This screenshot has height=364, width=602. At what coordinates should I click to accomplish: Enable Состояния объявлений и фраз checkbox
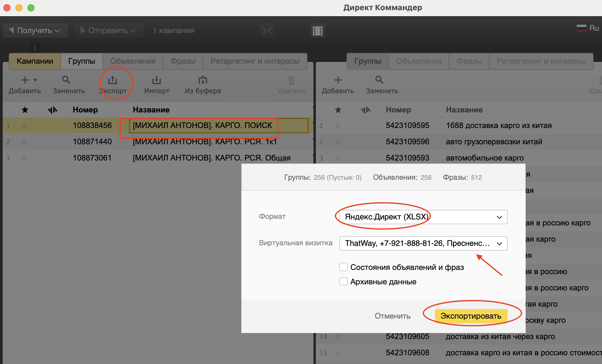(344, 267)
